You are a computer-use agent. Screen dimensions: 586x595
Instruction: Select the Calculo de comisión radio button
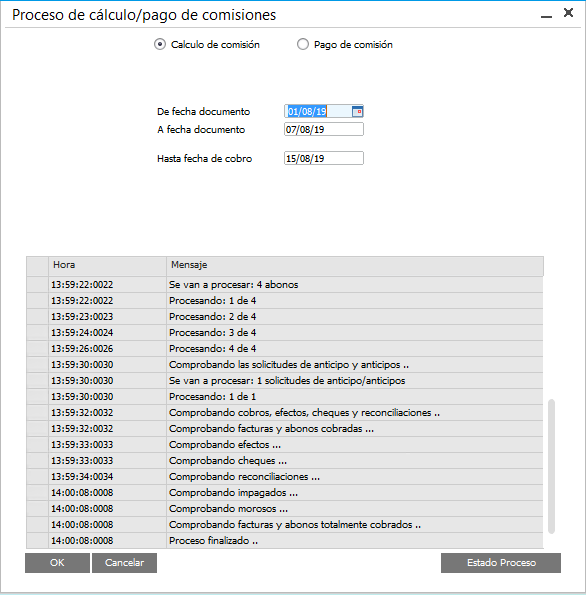(x=160, y=44)
